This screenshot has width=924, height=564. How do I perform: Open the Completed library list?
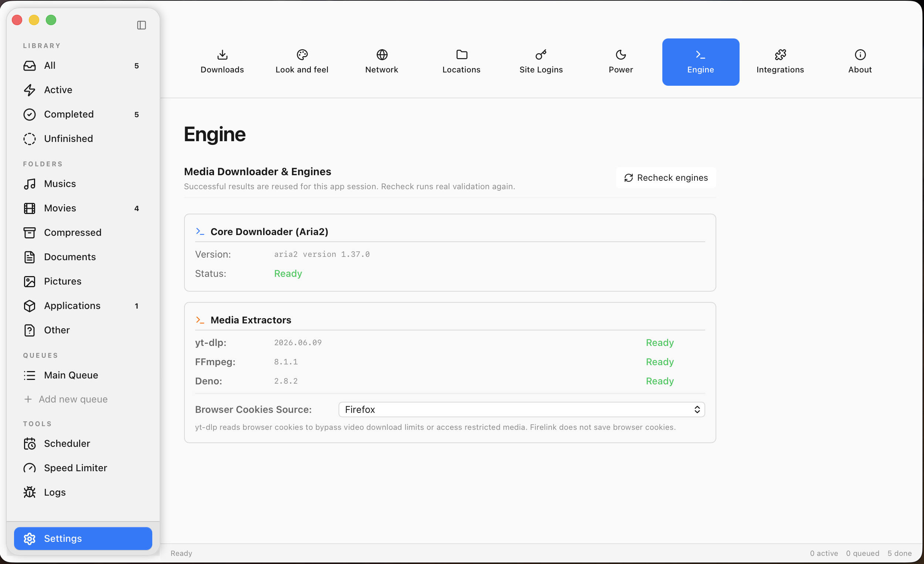[83, 114]
